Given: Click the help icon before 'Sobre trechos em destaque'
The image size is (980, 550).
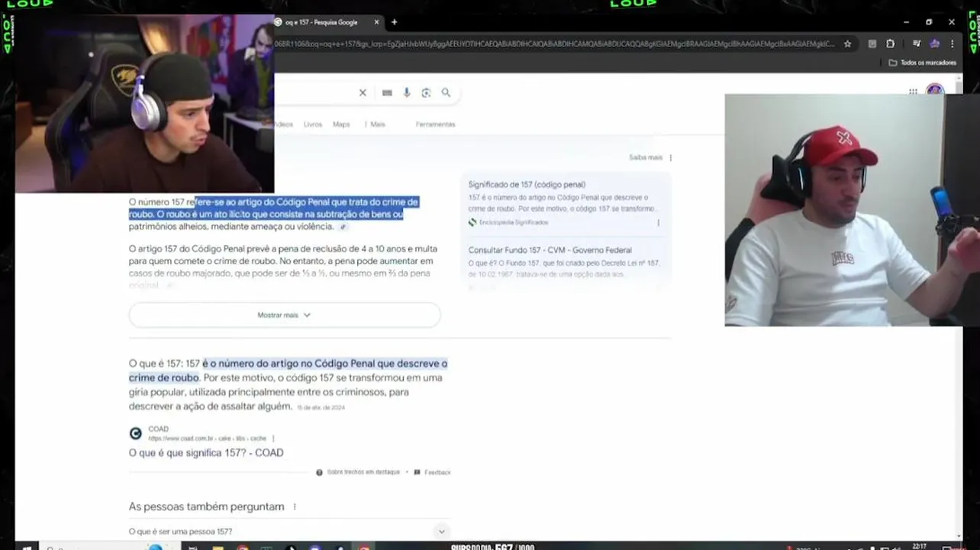Looking at the screenshot, I should click(320, 472).
